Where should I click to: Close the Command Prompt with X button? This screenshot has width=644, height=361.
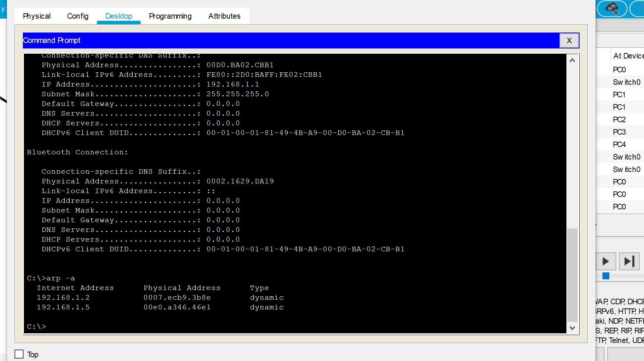click(569, 40)
